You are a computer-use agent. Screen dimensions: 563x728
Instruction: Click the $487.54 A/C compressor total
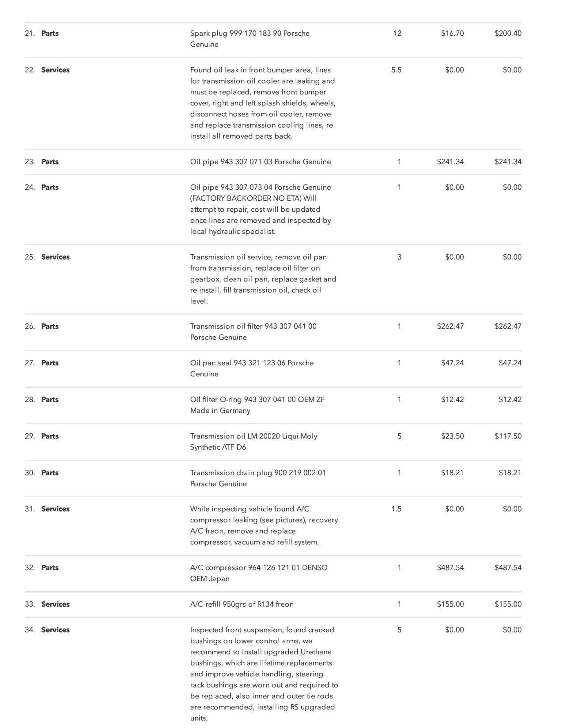click(x=508, y=568)
